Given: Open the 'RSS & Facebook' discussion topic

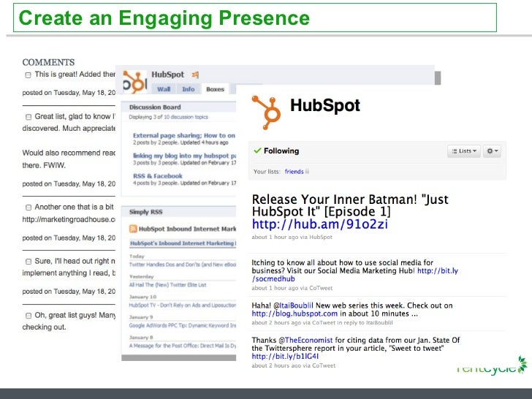Looking at the screenshot, I should (158, 176).
